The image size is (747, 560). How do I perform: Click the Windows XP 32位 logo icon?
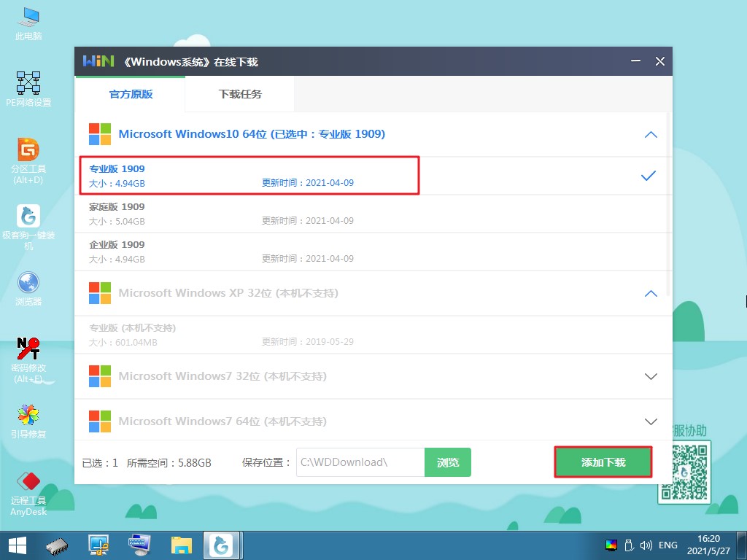[x=100, y=293]
